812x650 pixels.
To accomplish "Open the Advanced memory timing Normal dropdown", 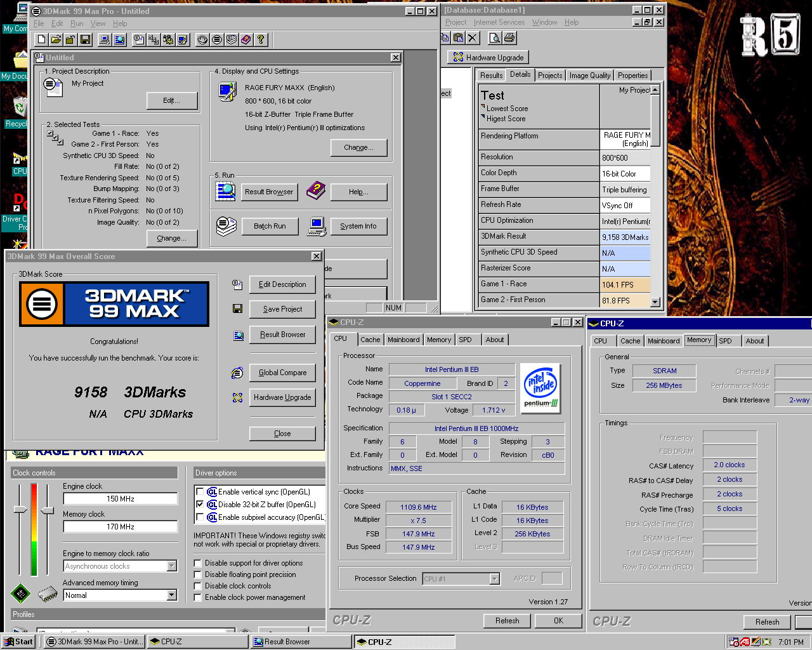I will (171, 595).
